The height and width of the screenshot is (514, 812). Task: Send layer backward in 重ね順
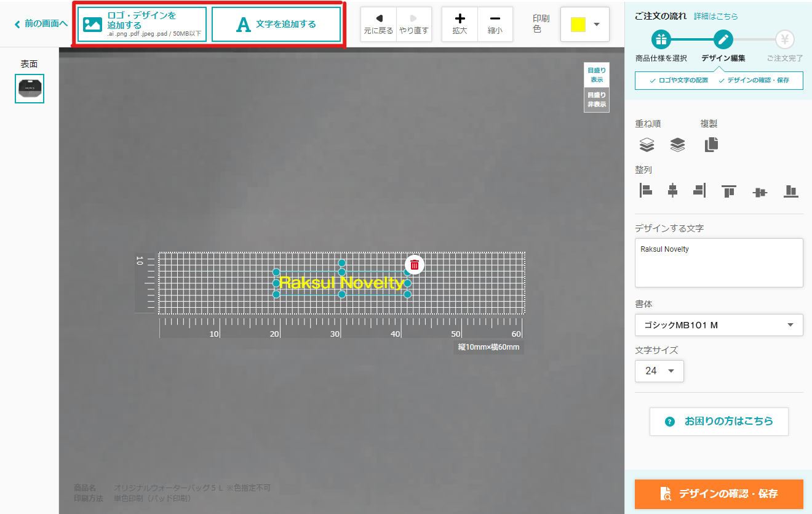click(x=677, y=145)
